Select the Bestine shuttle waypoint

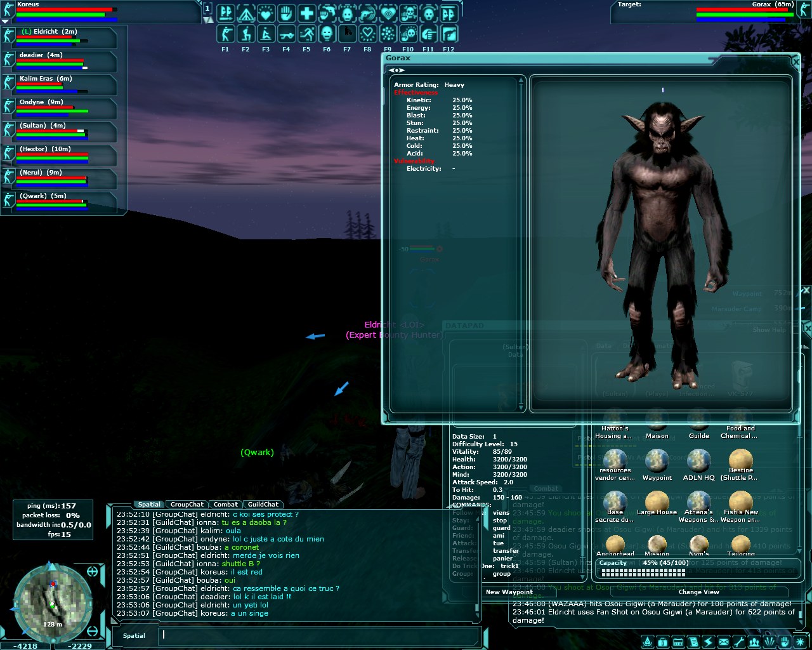coord(740,465)
